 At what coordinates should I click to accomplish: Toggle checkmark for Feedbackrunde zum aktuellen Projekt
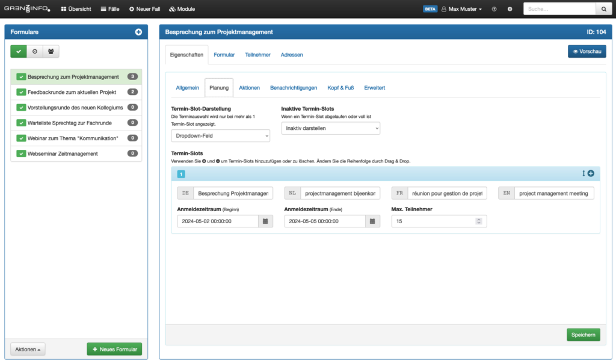click(x=21, y=92)
